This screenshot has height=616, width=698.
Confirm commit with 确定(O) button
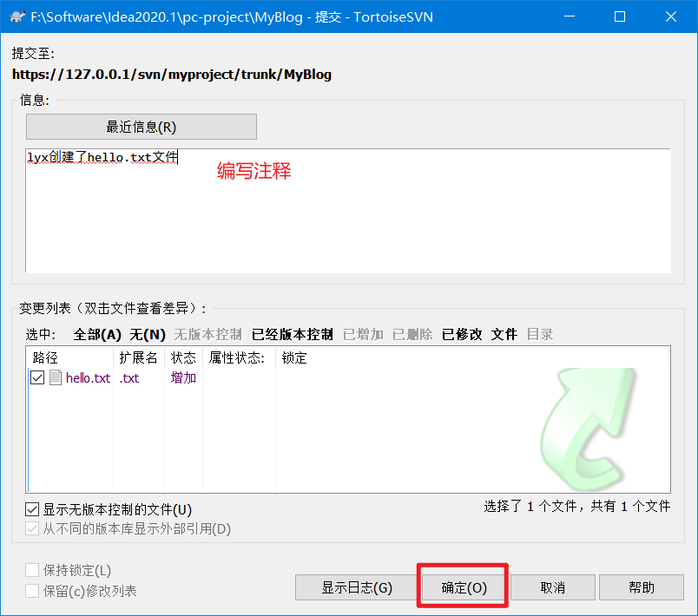click(x=464, y=587)
